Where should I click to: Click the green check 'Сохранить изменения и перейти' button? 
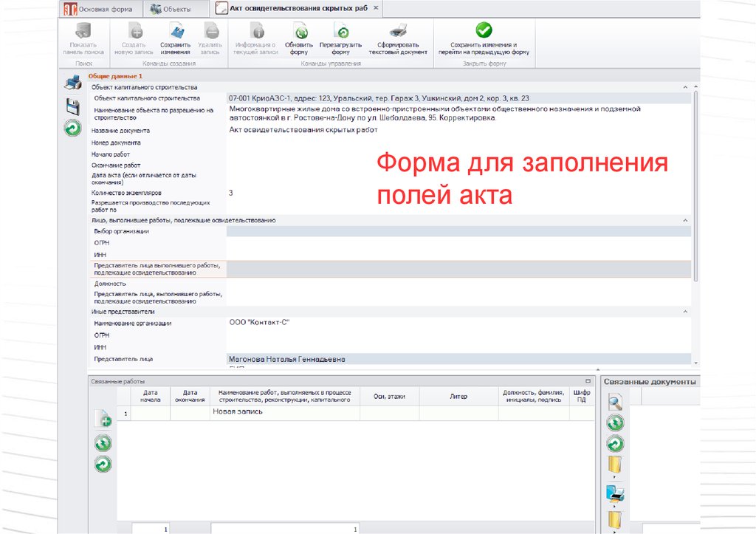[x=484, y=30]
